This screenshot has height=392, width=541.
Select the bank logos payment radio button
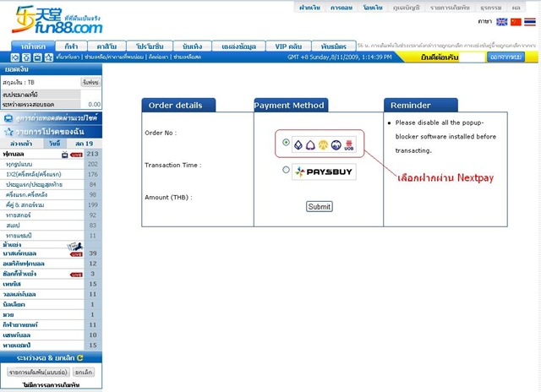point(286,142)
